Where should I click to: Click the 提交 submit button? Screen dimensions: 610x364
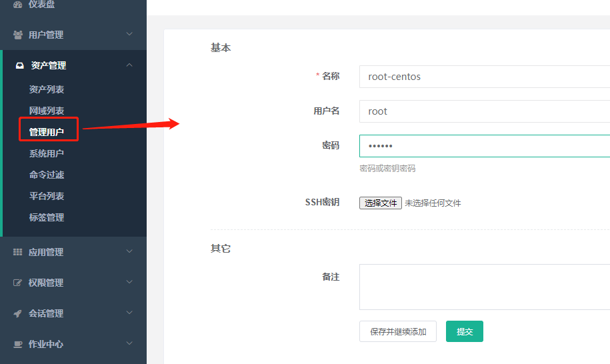point(465,331)
